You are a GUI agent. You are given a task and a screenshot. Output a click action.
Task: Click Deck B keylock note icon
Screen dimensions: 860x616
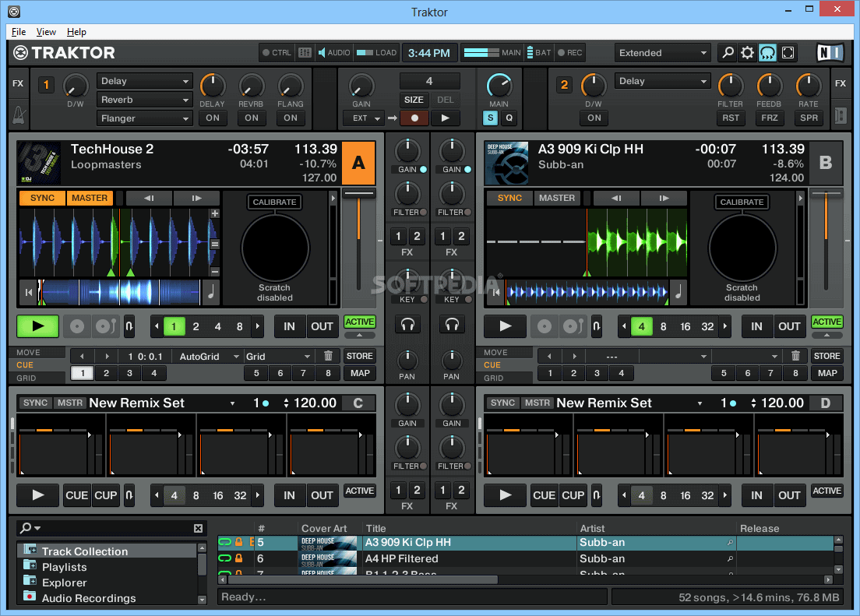(x=678, y=292)
